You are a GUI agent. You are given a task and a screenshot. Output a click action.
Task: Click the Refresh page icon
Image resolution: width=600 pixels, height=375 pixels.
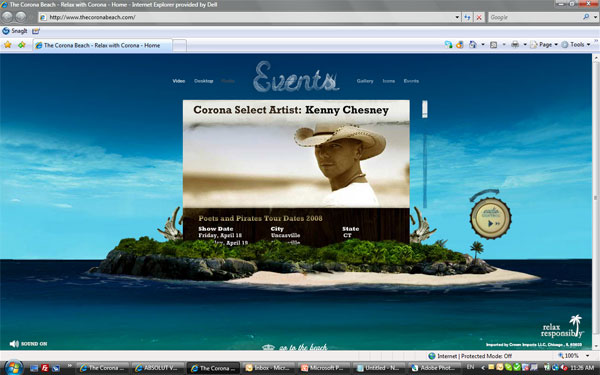[x=467, y=17]
